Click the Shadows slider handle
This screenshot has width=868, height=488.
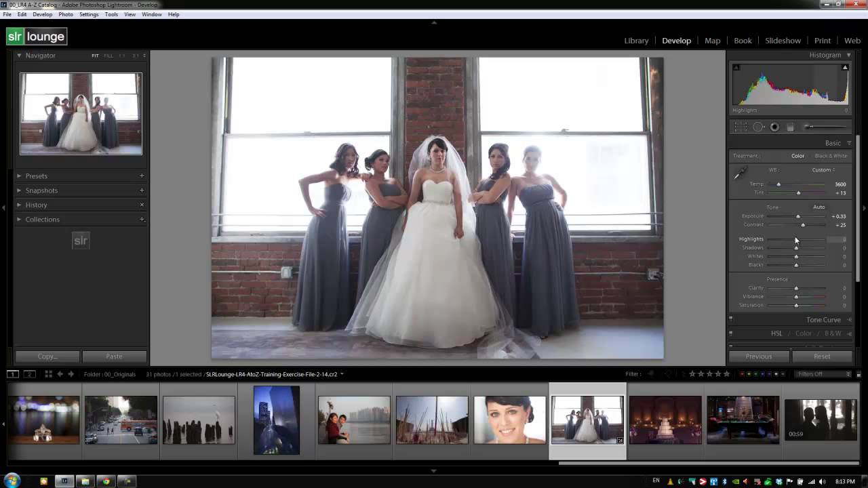[x=796, y=248]
